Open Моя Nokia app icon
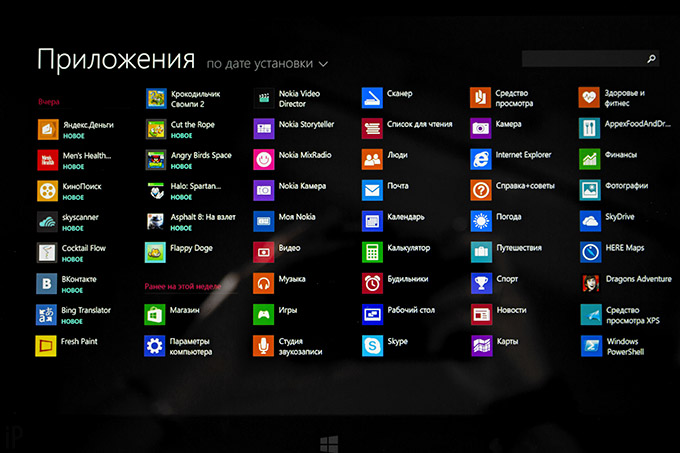This screenshot has width=680, height=453. pos(264,222)
